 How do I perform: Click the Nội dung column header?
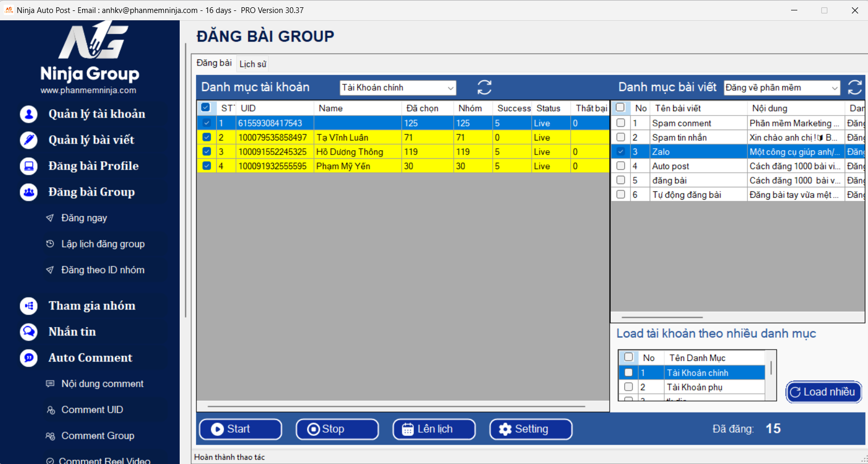796,108
